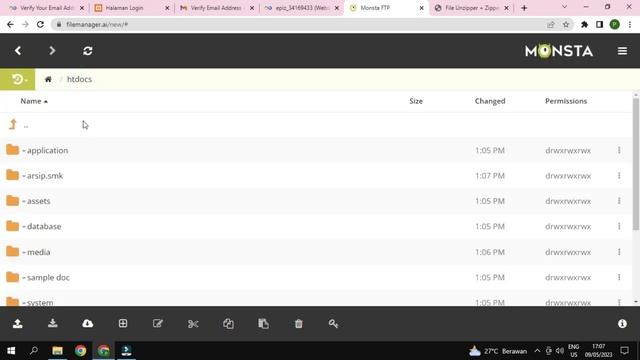640x360 pixels.
Task: Switch to the epiz_34169433 tab
Action: pos(302,8)
